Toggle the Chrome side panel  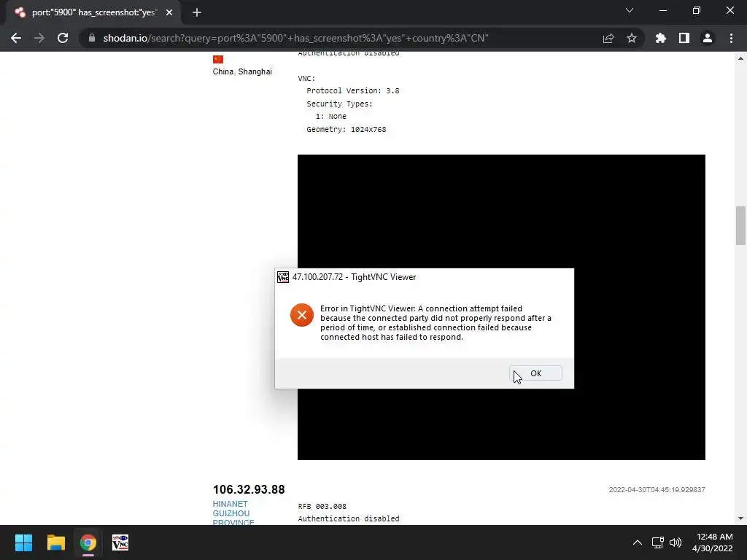pos(684,38)
